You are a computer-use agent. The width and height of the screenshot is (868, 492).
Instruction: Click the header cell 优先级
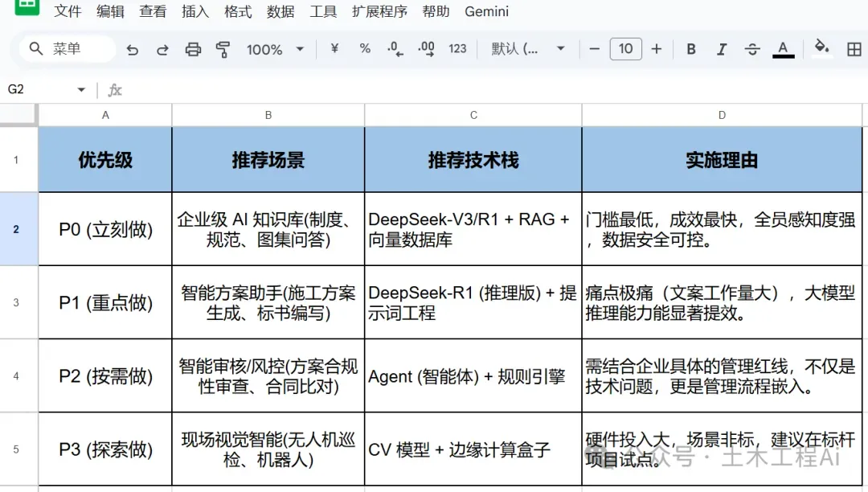(105, 160)
